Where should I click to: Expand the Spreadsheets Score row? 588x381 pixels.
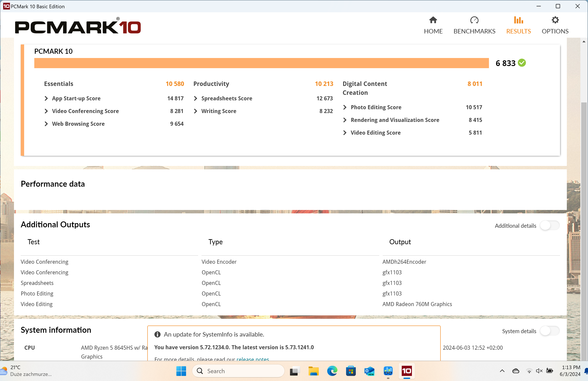[195, 98]
